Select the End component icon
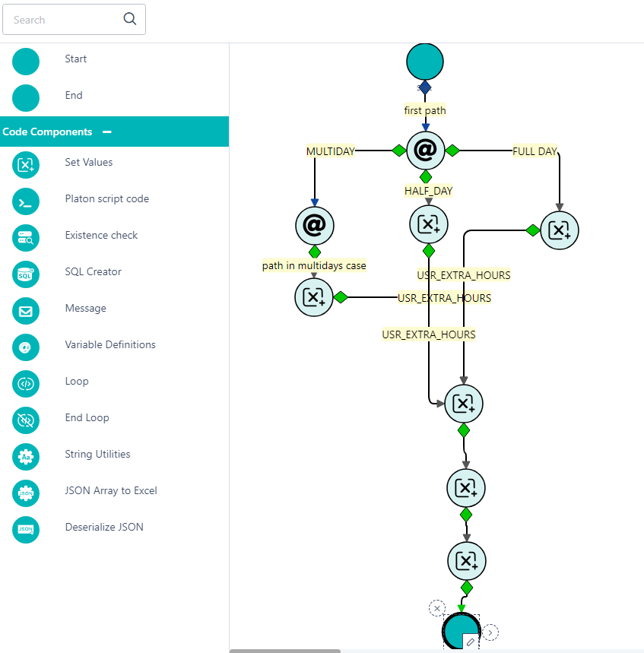This screenshot has width=644, height=653. pos(26,97)
